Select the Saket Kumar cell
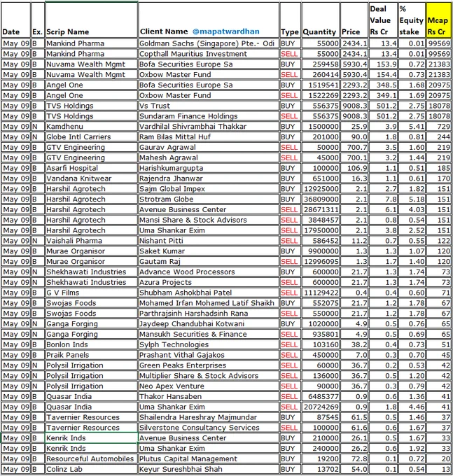Image resolution: width=453 pixels, height=476 pixels. click(209, 251)
